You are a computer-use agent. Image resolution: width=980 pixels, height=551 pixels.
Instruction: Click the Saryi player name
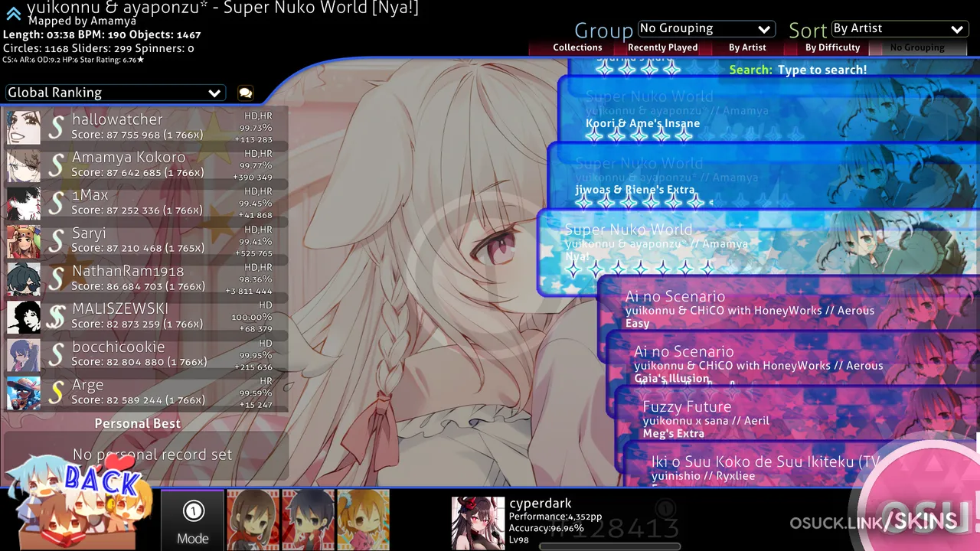point(89,233)
